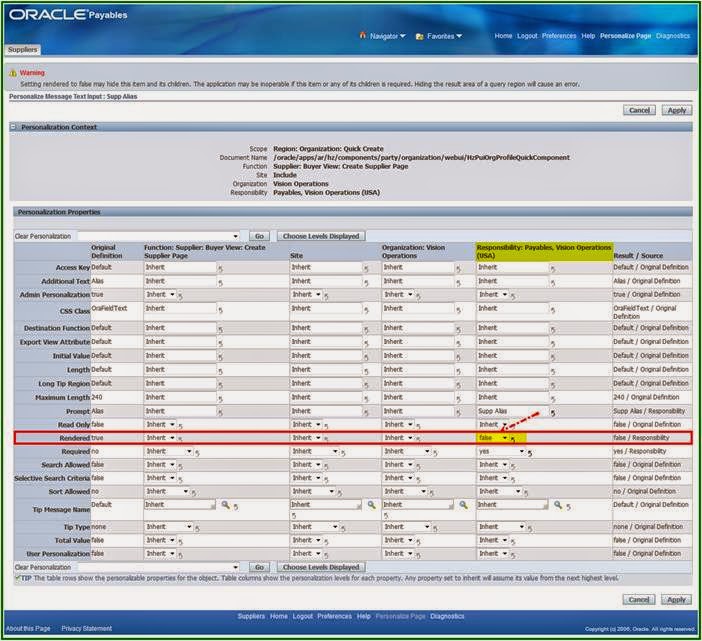Switch to the Suppliers tab
Viewport: 702px width, 641px height.
22,50
